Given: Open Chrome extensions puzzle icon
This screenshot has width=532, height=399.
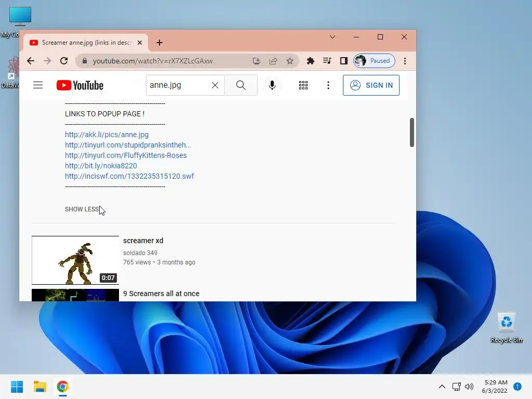Looking at the screenshot, I should click(311, 61).
